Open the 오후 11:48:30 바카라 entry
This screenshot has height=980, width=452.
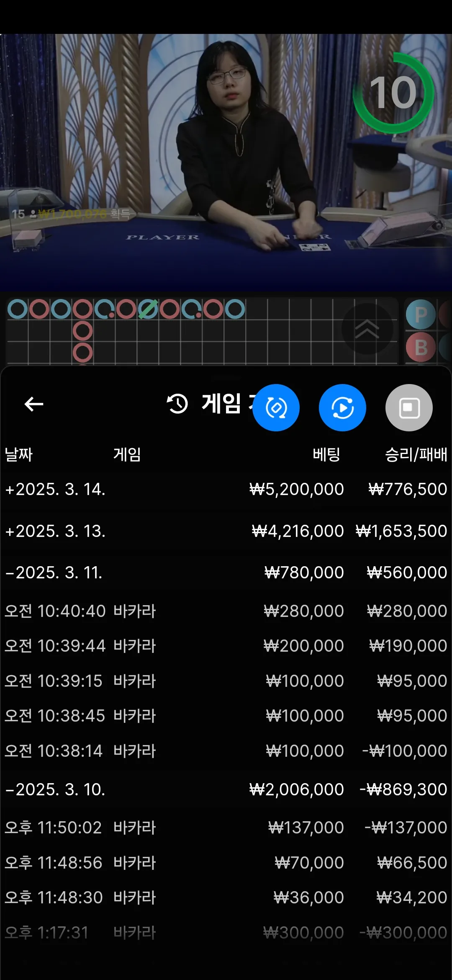pyautogui.click(x=226, y=897)
